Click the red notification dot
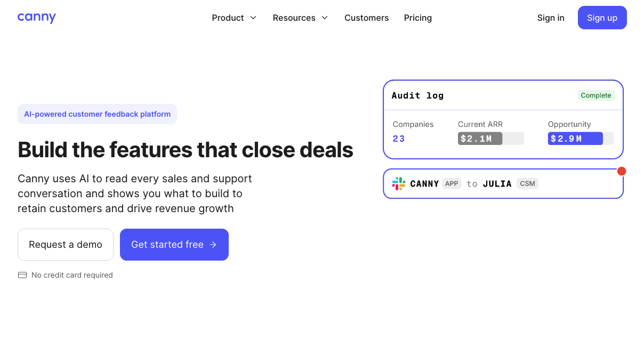This screenshot has height=364, width=644. (622, 171)
